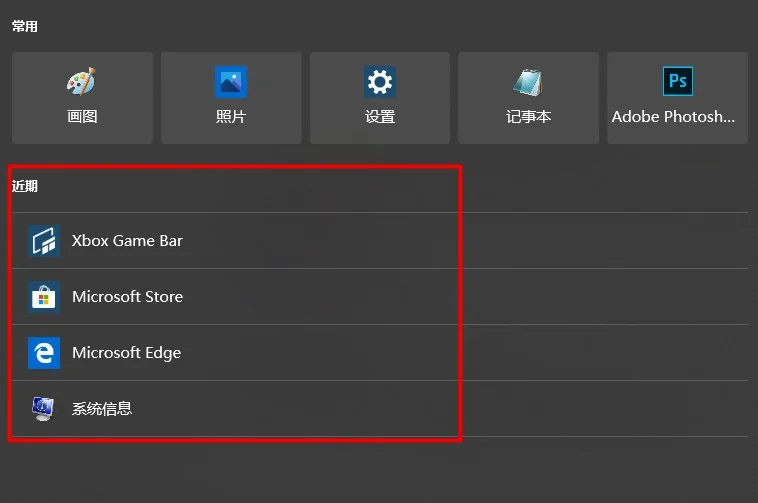Select the 记事本 tile label
Viewport: 758px width, 503px height.
(x=528, y=116)
